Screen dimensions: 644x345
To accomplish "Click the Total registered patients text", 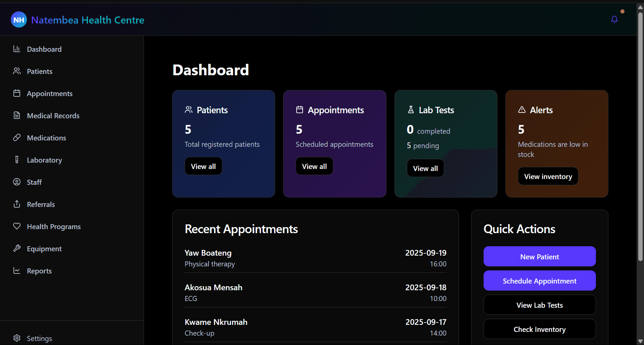I will tap(222, 144).
